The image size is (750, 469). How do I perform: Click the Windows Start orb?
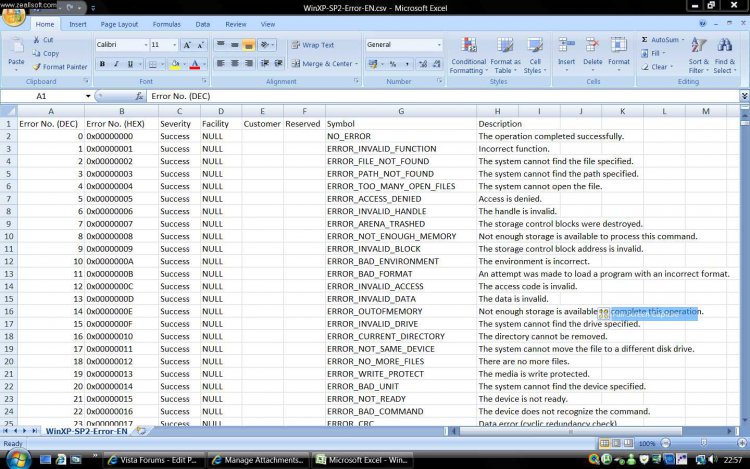point(18,459)
